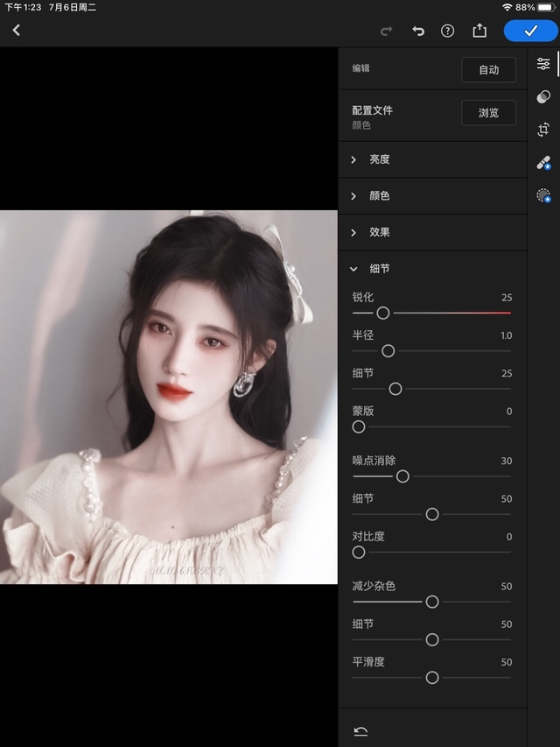560x747 pixels.
Task: Open the help question mark icon
Action: [x=448, y=31]
